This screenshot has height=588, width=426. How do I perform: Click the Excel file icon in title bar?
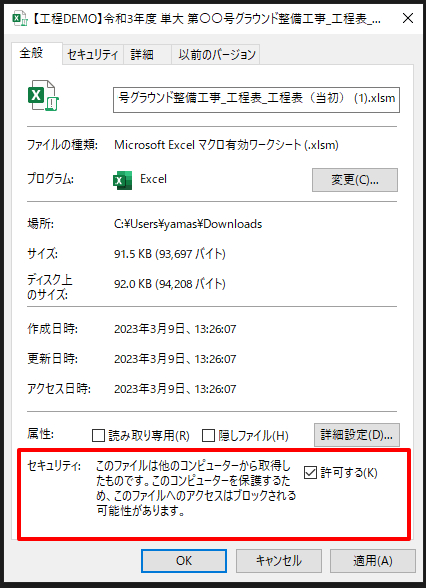coord(20,18)
